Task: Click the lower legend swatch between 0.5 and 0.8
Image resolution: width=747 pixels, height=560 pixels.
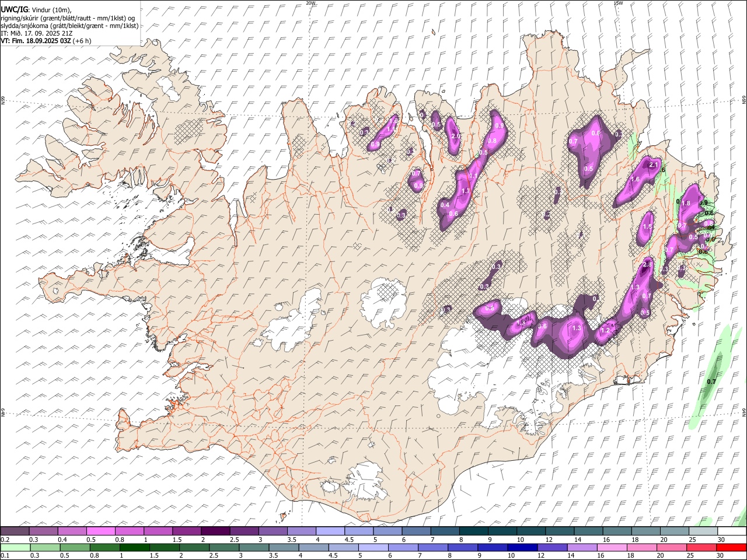Action: (x=75, y=547)
